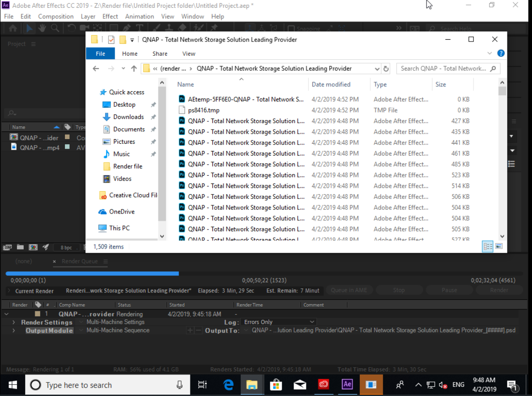Screen dimensions: 532x396
Task: Open the Effect menu in After Effects
Action: coord(110,16)
